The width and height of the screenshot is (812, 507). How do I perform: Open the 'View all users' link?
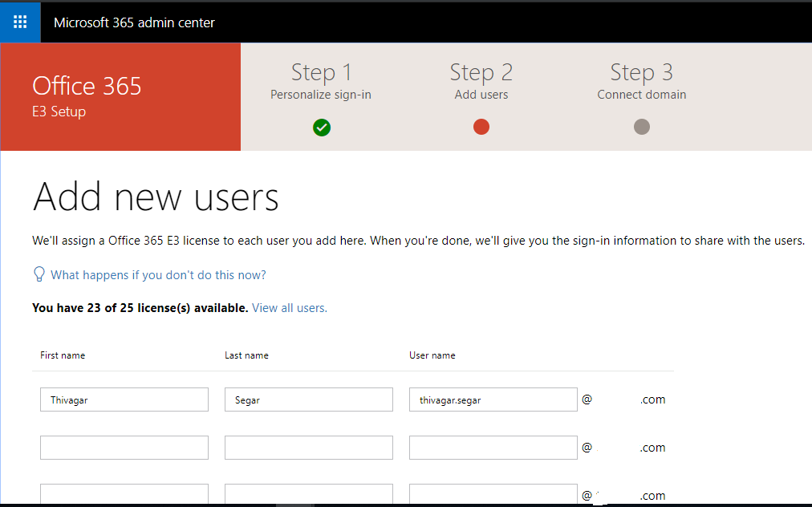pos(289,307)
